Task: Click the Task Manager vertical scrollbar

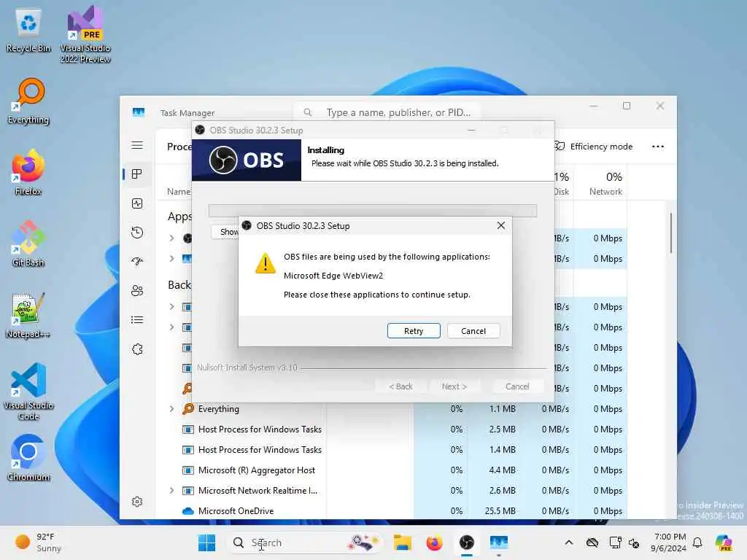Action: point(671,233)
